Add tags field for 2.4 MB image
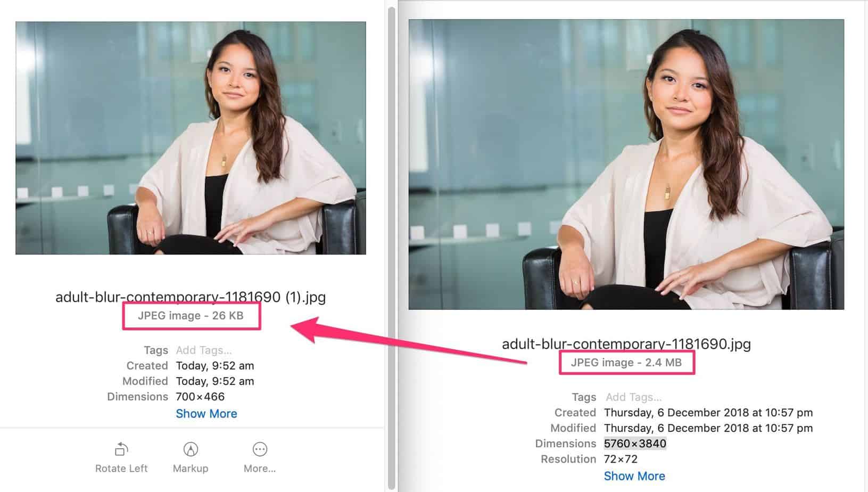The image size is (868, 492). [x=633, y=397]
